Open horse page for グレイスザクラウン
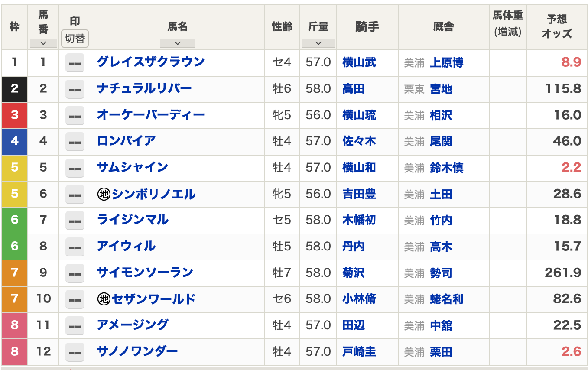This screenshot has height=370, width=588. pos(151,62)
